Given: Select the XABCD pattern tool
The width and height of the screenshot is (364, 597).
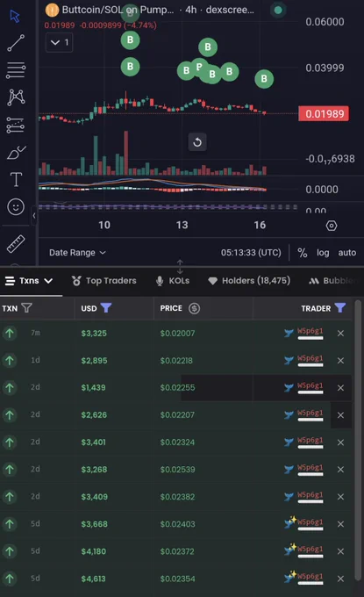Looking at the screenshot, I should coord(16,97).
